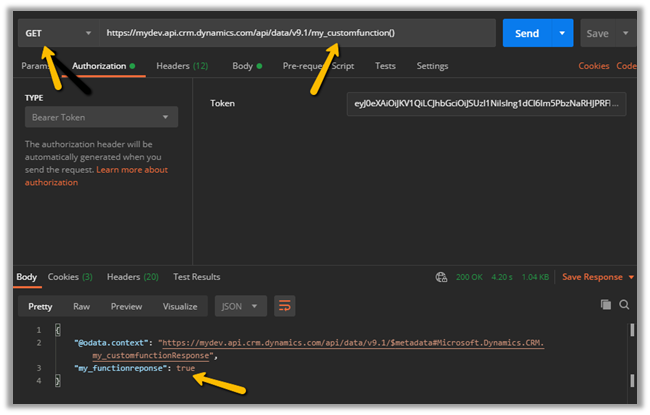Open the Bearer Token type dropdown

tap(101, 117)
